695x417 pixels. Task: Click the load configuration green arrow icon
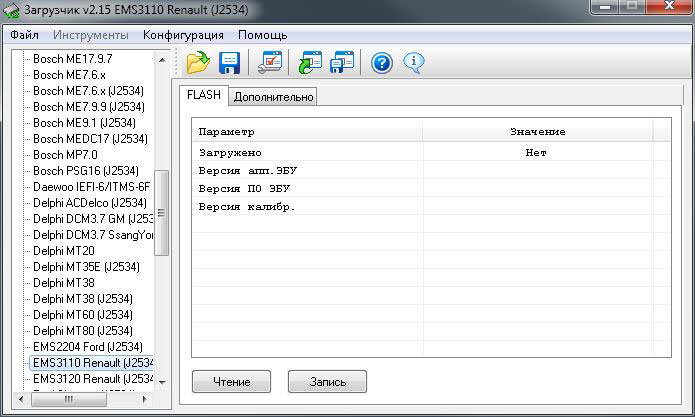(309, 64)
